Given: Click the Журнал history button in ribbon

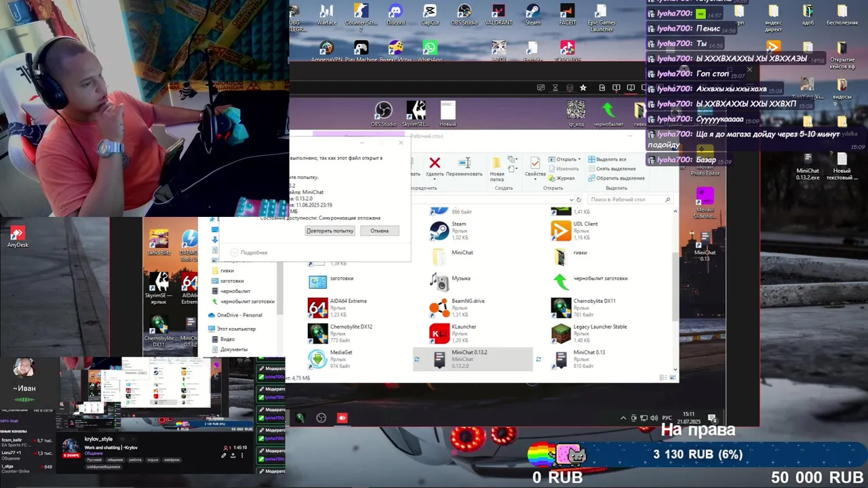Looking at the screenshot, I should [x=561, y=178].
